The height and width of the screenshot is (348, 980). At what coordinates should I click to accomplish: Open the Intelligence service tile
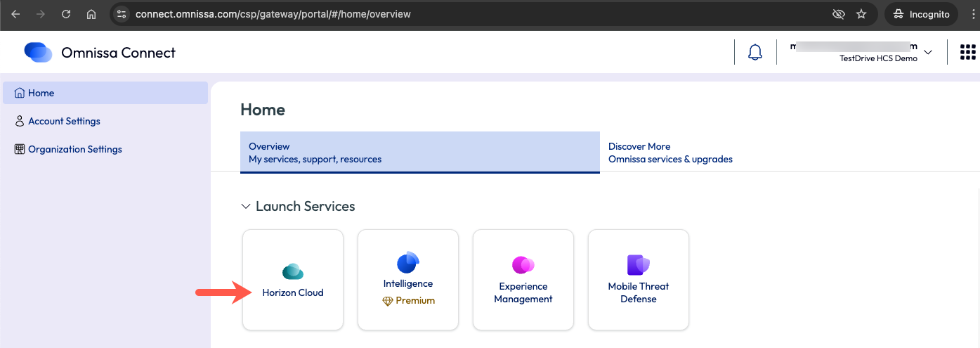coord(408,280)
